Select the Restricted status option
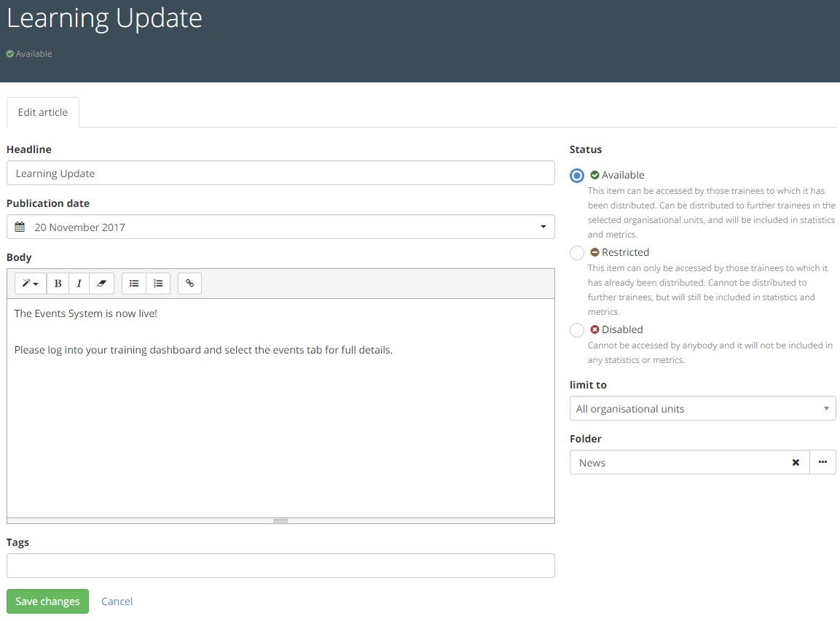Screen dimensions: 840x621 point(577,253)
